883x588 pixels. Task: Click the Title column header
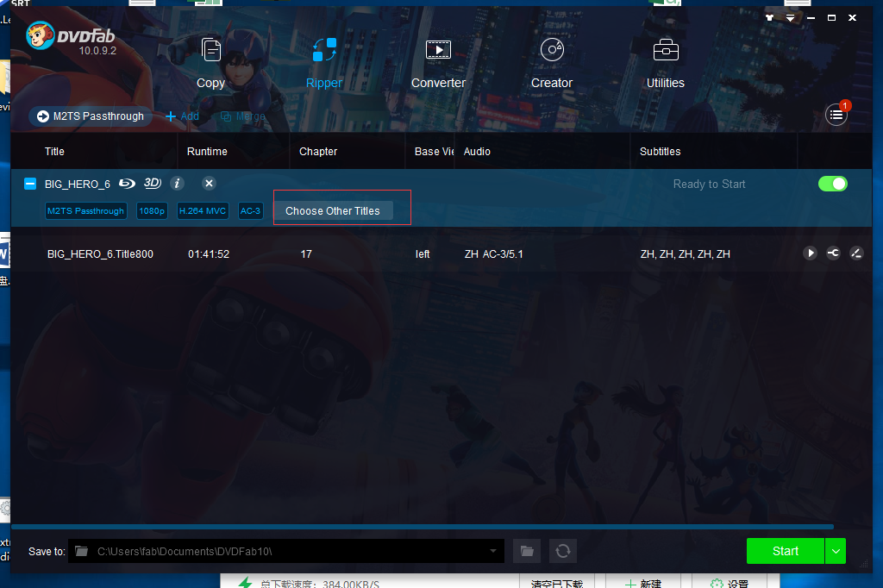click(54, 152)
